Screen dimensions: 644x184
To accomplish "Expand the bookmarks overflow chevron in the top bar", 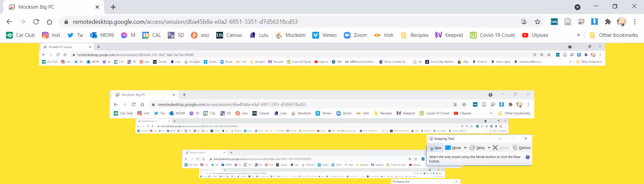I will pyautogui.click(x=578, y=35).
